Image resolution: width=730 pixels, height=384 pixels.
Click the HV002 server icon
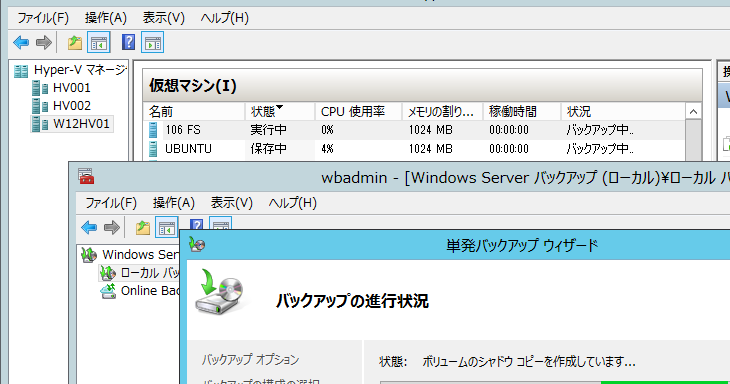click(40, 106)
